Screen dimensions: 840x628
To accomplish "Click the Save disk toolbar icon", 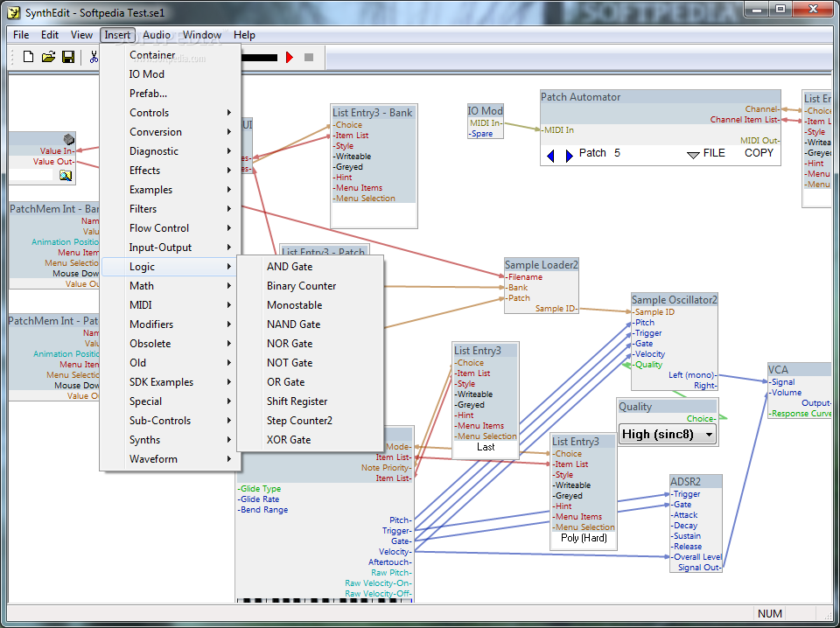I will pyautogui.click(x=68, y=57).
